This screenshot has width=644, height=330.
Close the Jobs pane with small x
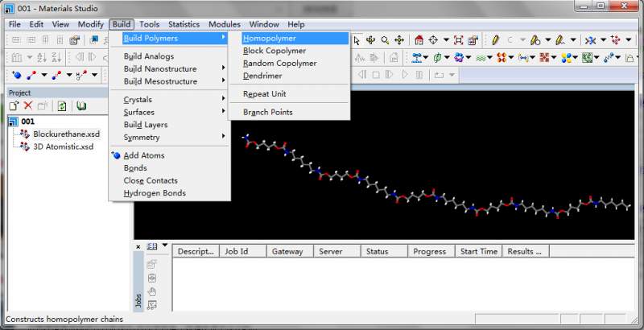click(x=138, y=246)
